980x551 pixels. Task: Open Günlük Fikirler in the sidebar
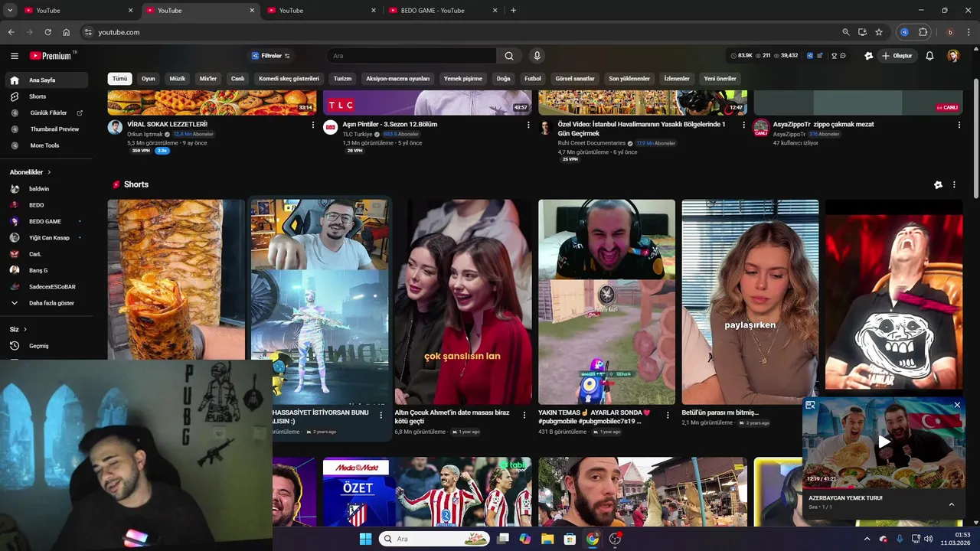(x=46, y=112)
